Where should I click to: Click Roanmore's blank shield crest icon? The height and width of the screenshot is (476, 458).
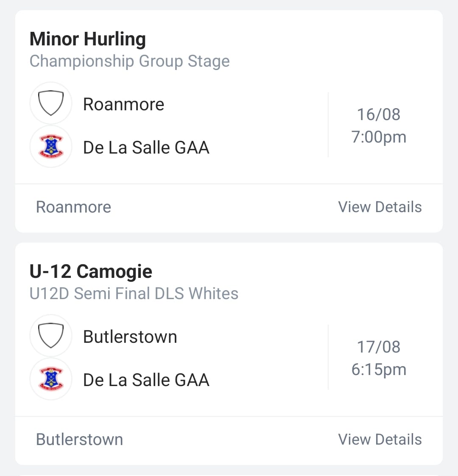[51, 103]
